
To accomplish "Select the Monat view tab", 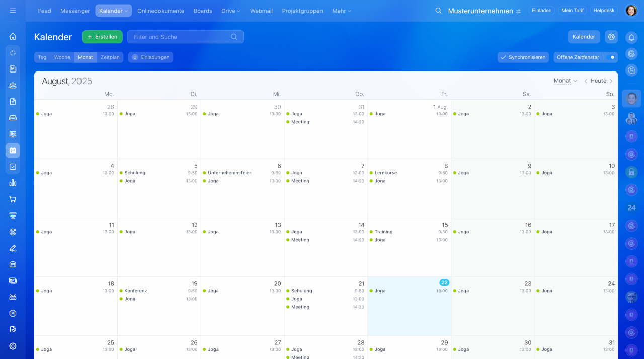I will click(86, 57).
